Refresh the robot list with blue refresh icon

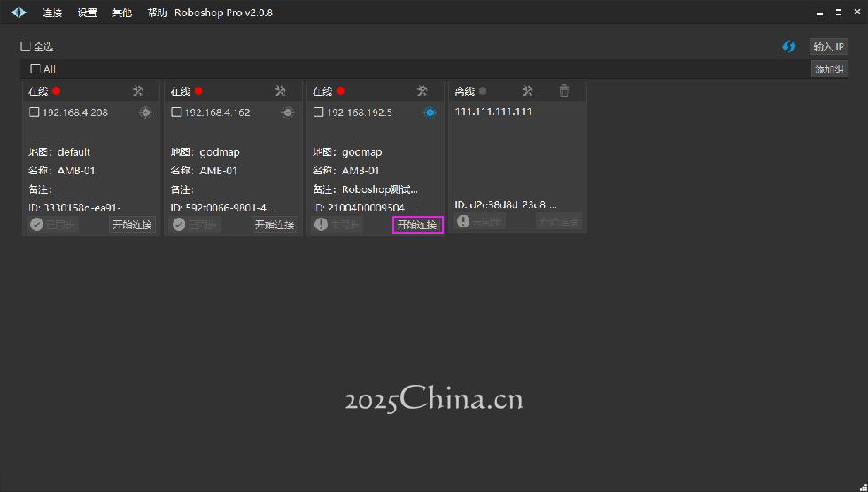coord(789,47)
